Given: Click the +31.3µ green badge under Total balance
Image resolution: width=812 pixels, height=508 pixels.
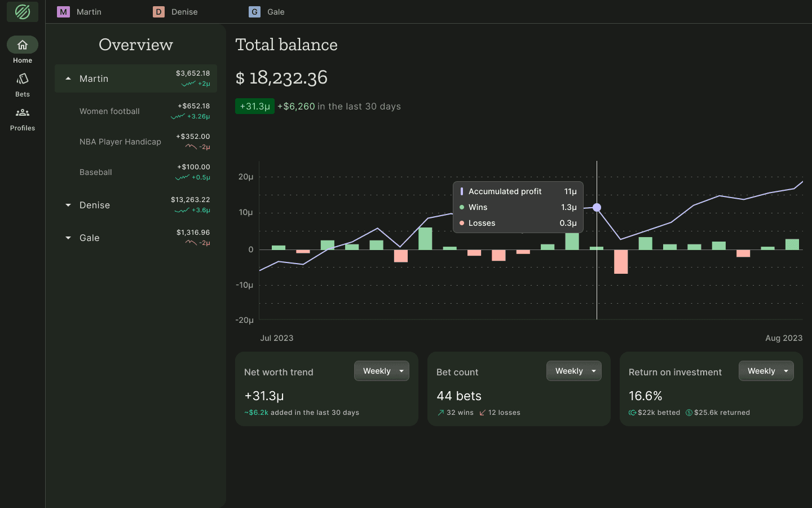Looking at the screenshot, I should click(254, 106).
